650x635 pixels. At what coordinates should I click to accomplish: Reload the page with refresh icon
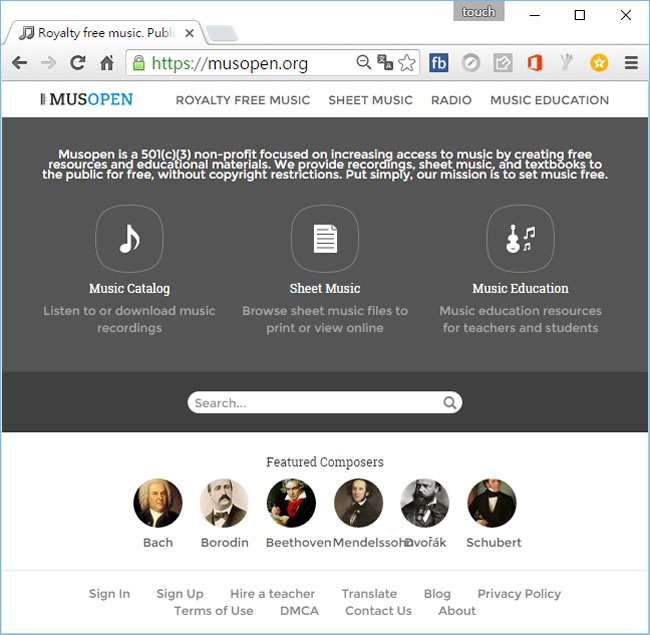(78, 63)
